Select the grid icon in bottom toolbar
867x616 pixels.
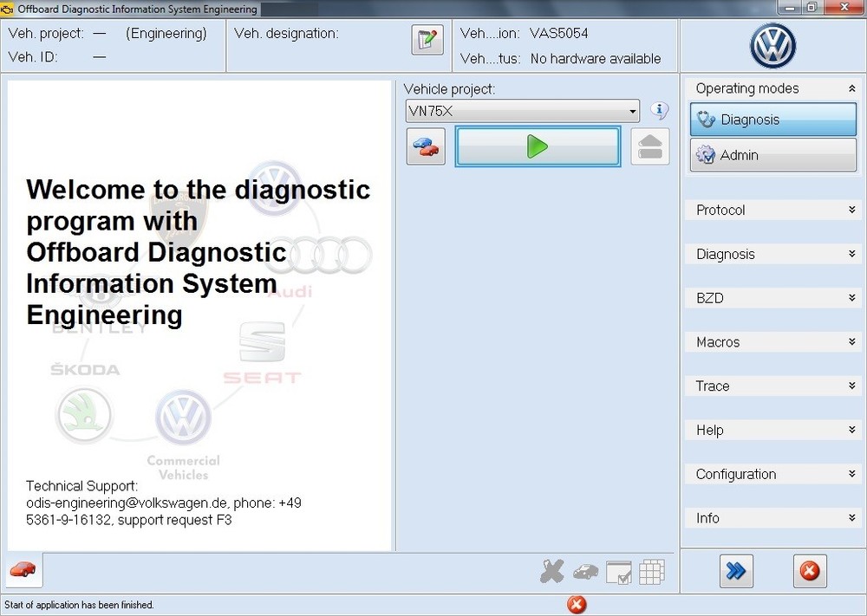click(x=651, y=572)
